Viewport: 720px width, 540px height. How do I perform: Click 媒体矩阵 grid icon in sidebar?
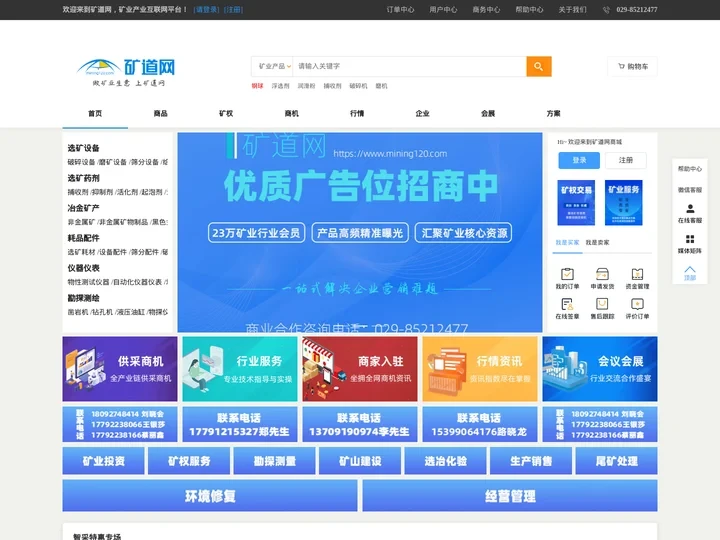(x=690, y=239)
